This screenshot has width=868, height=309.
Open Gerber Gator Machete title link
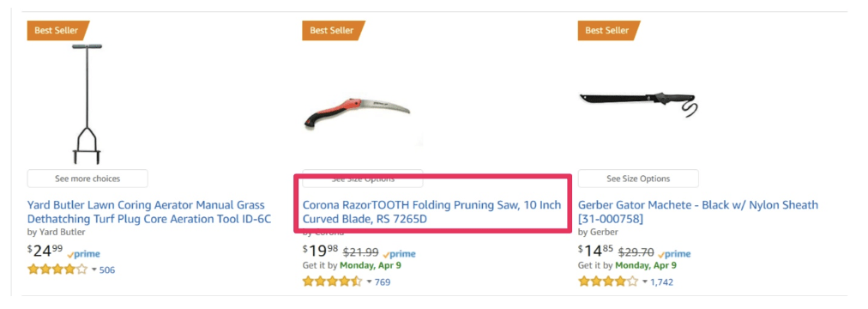(x=698, y=211)
